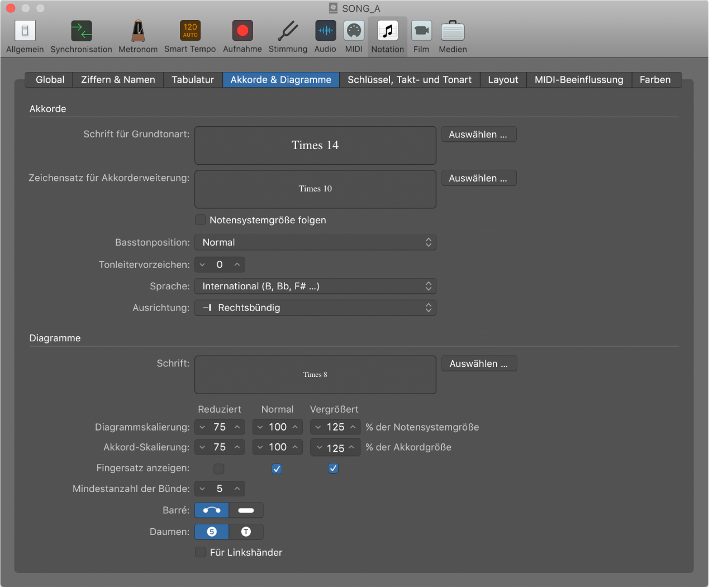Click Auswählen for Diagramme Schrift
The image size is (709, 588).
479,364
